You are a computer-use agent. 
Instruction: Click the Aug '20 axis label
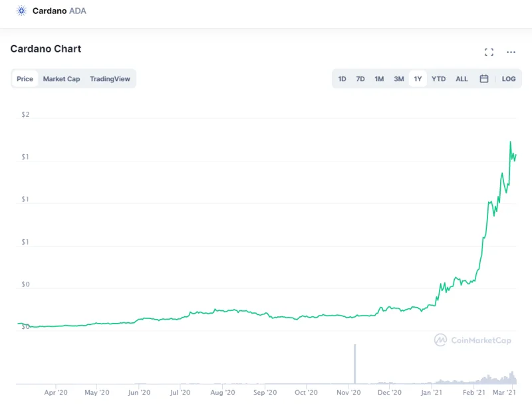pos(223,393)
